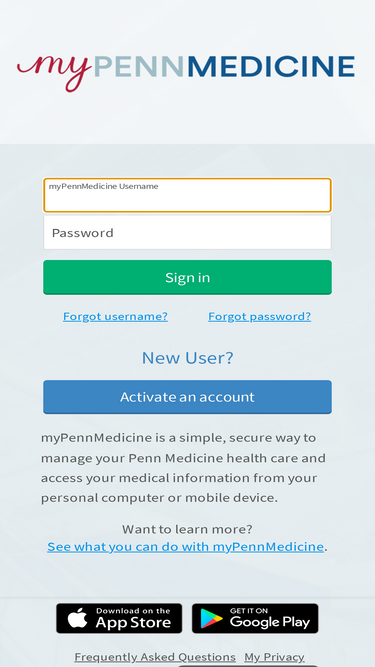Click the myPennMedicine logo at top

click(186, 71)
